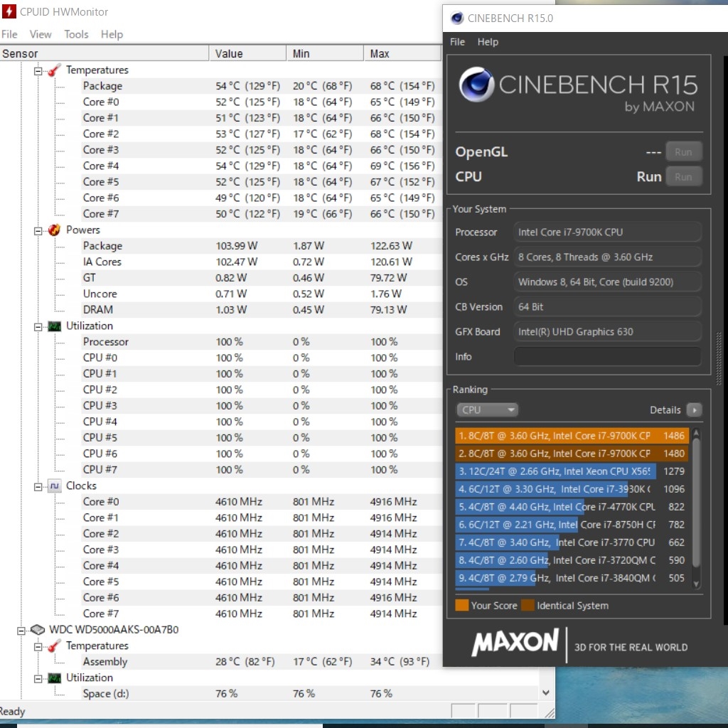Select the Package temperature row

pyautogui.click(x=262, y=86)
